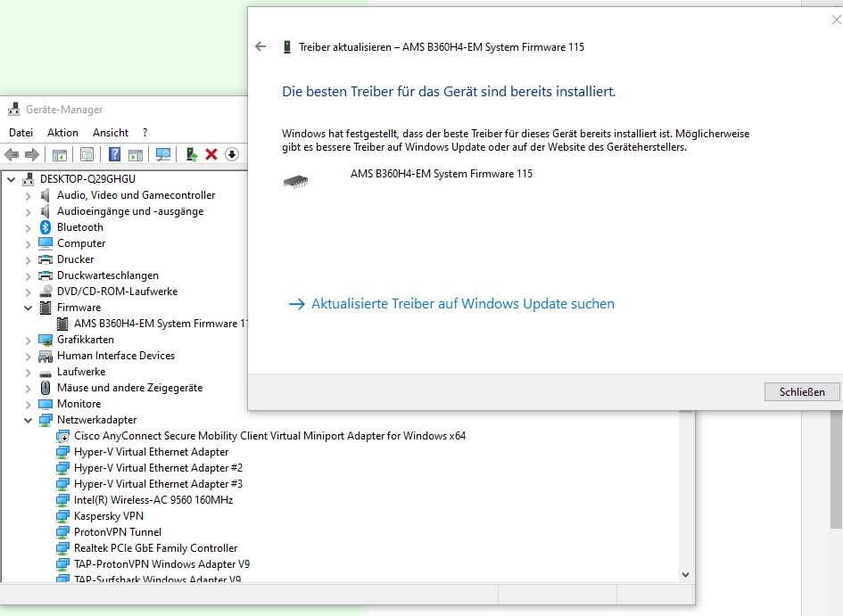Close the driver update dialog with X
Image resolution: width=843 pixels, height=616 pixels.
click(836, 20)
